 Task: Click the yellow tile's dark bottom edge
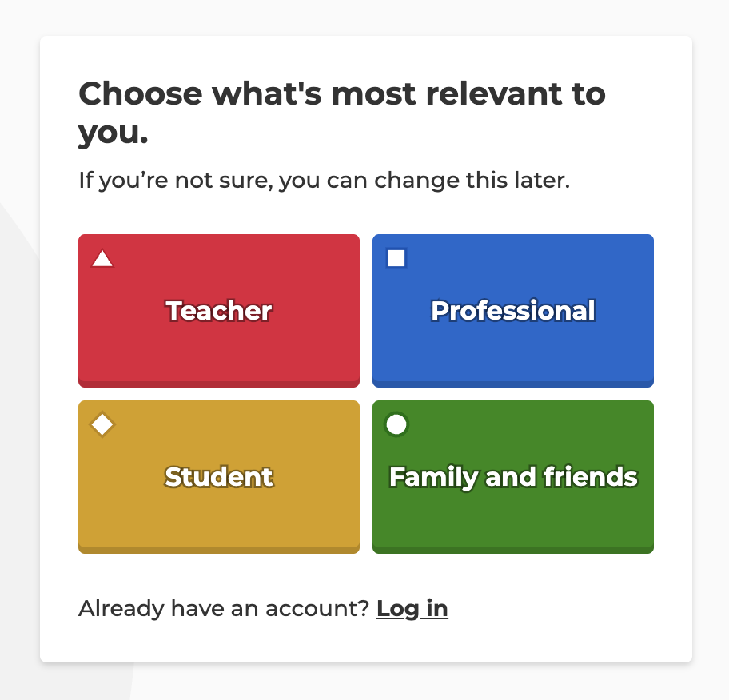[x=219, y=551]
